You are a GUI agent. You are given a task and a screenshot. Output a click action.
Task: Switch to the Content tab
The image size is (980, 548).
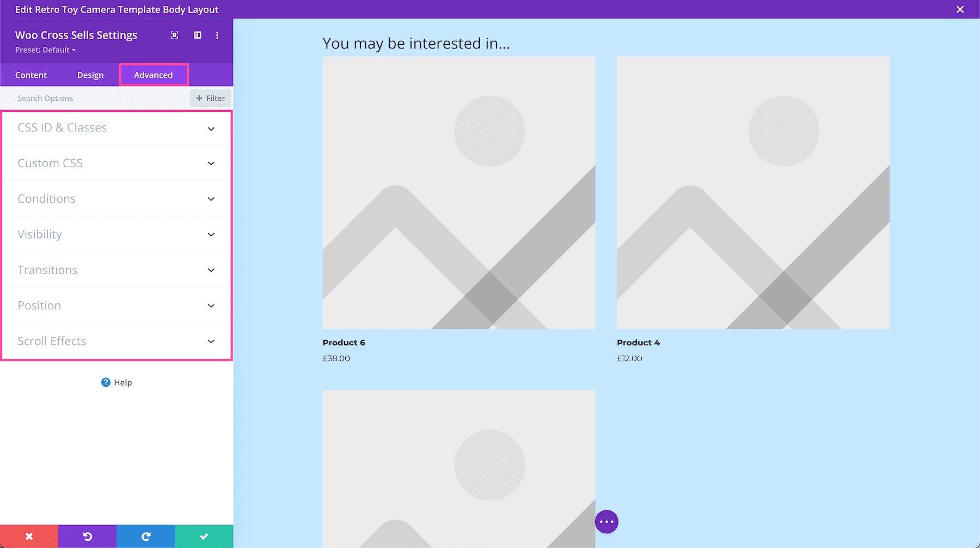(x=31, y=75)
